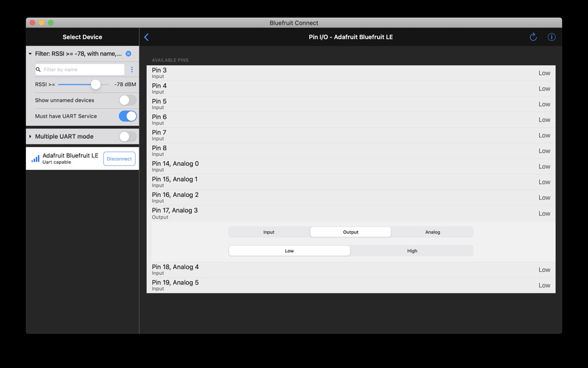
Task: Toggle Show unnamed devices switch
Action: coord(128,100)
